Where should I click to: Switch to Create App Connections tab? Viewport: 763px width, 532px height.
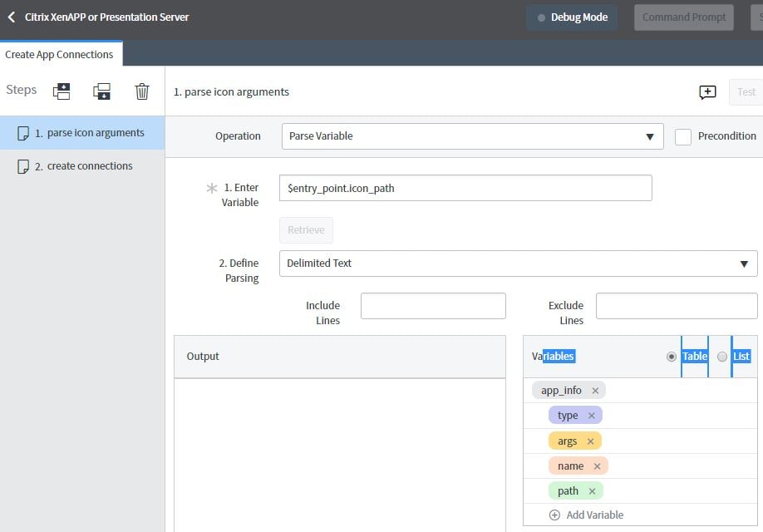pos(60,55)
